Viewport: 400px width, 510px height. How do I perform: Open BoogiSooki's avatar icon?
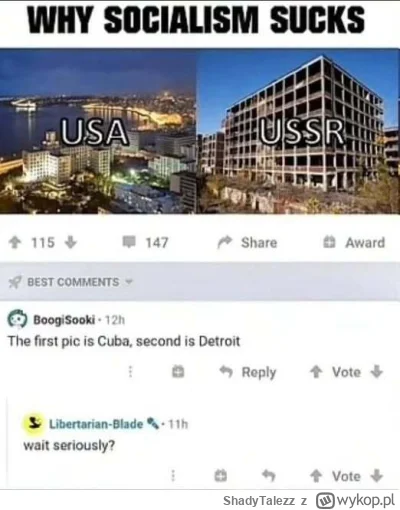click(17, 319)
